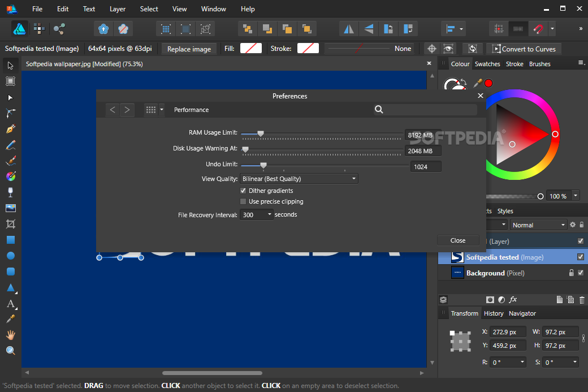Viewport: 588px width, 392px height.
Task: Open View Quality dropdown
Action: [x=299, y=179]
